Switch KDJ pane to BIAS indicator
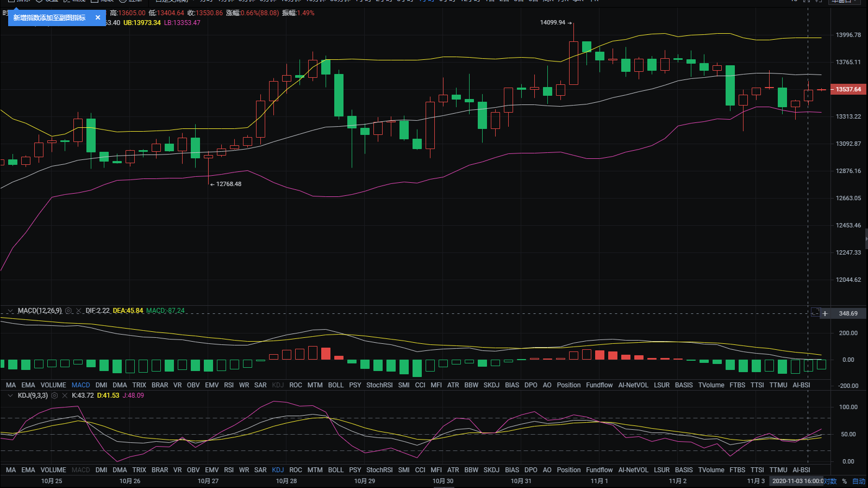868x488 pixels. click(512, 470)
